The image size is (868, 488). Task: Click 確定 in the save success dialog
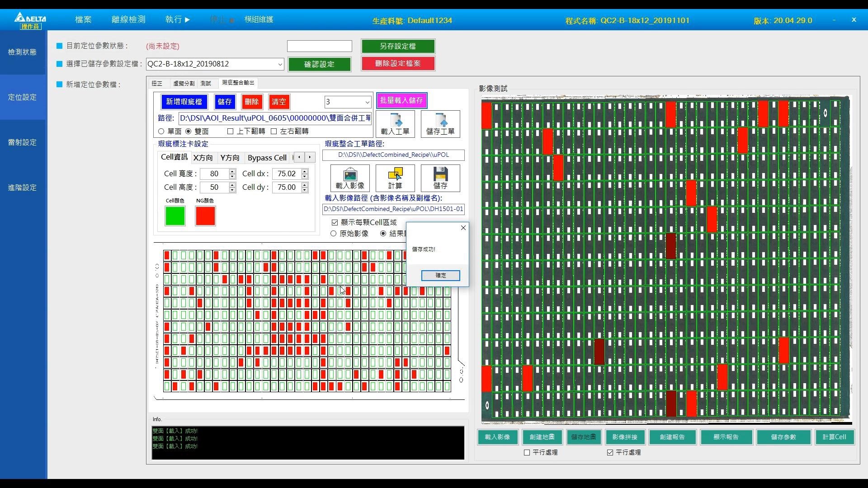click(x=440, y=275)
